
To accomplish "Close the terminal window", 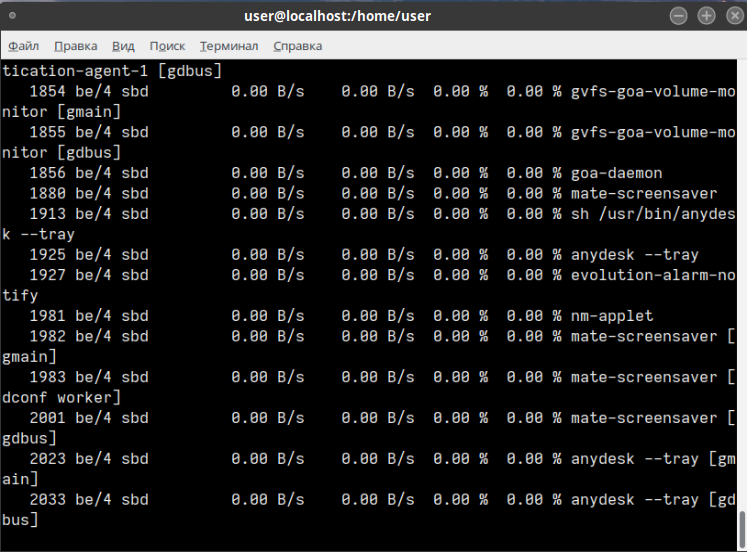I will click(731, 16).
